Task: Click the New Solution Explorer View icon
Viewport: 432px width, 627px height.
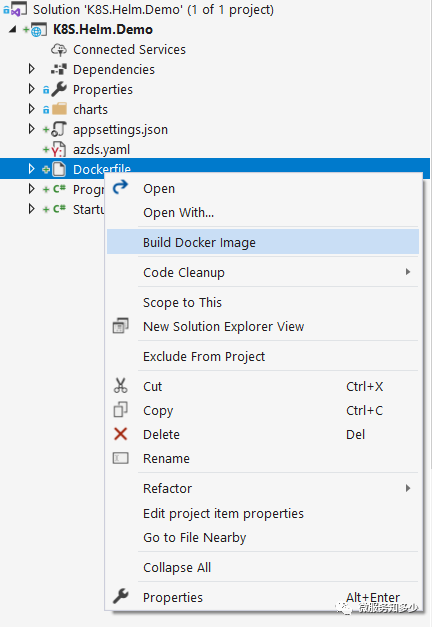Action: click(x=120, y=326)
